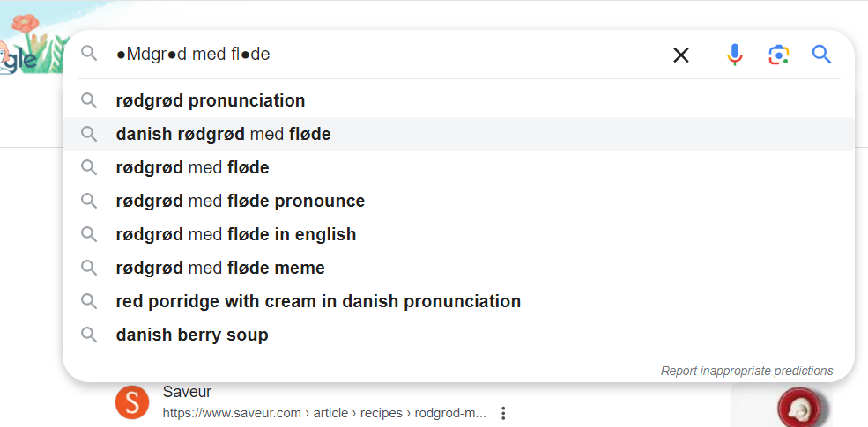This screenshot has width=868, height=427.
Task: Select "rødgrød med fløde meme" suggestion
Action: point(220,268)
